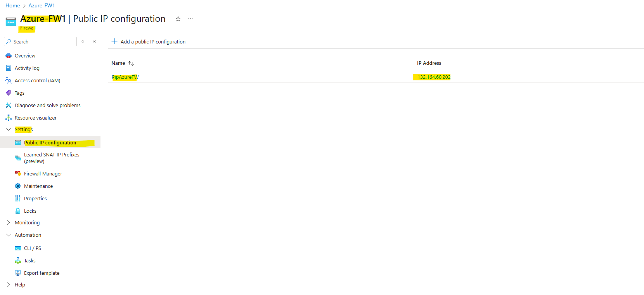Click the Automation section label
The width and height of the screenshot is (644, 295).
click(x=28, y=235)
